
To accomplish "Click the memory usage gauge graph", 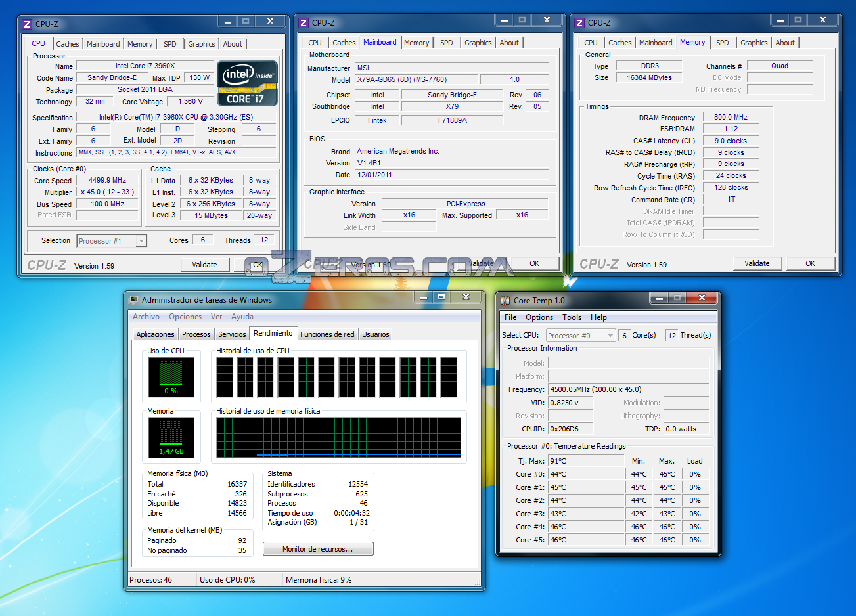I will (x=171, y=437).
